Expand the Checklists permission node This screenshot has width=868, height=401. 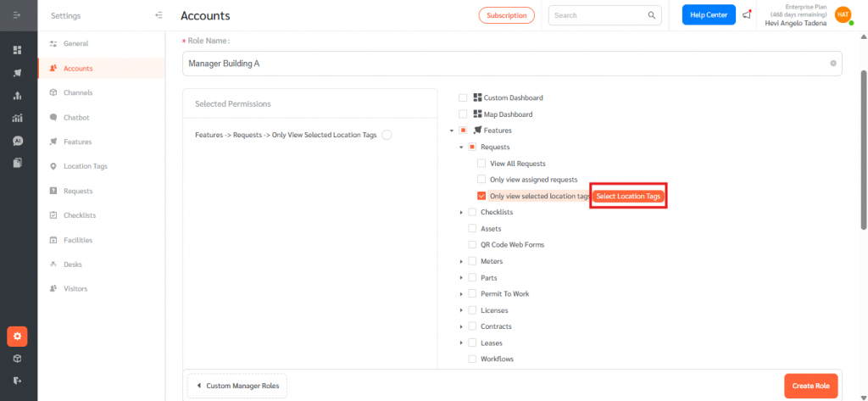pyautogui.click(x=461, y=212)
